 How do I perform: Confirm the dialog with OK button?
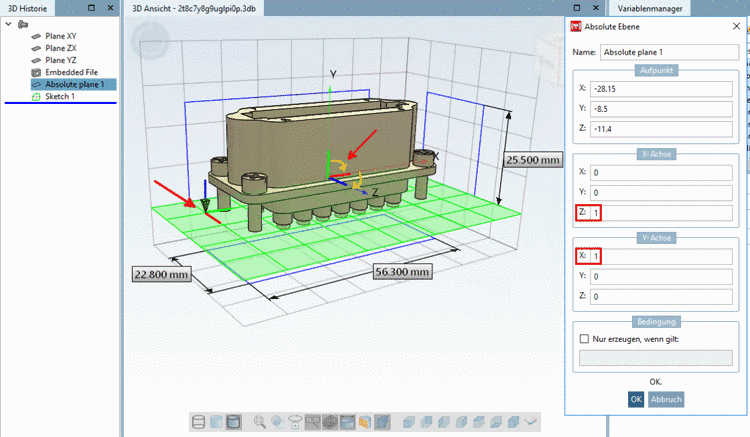tap(635, 398)
